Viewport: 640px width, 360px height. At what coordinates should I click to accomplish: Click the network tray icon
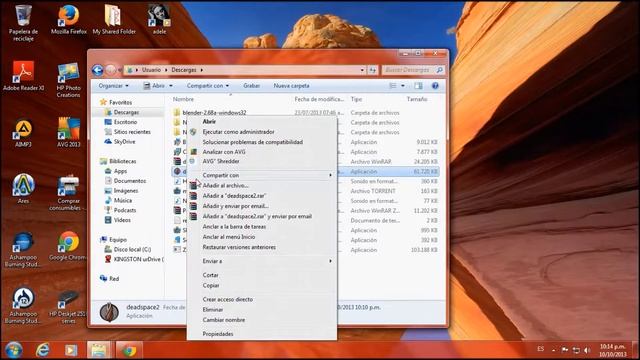click(576, 350)
